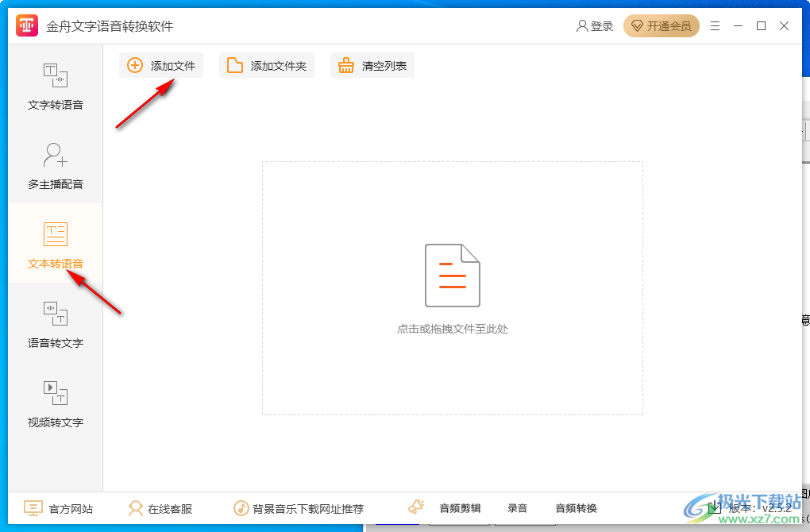Switch to 语音转文字 mode
The width and height of the screenshot is (810, 532).
54,323
